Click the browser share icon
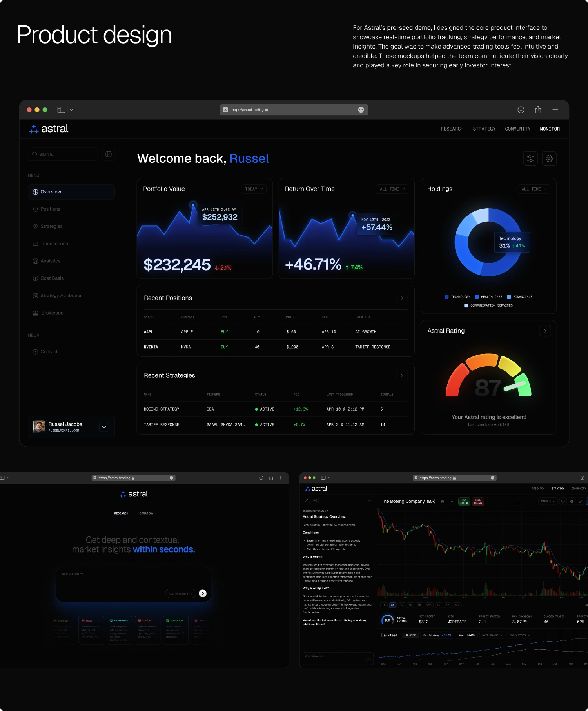 point(538,110)
